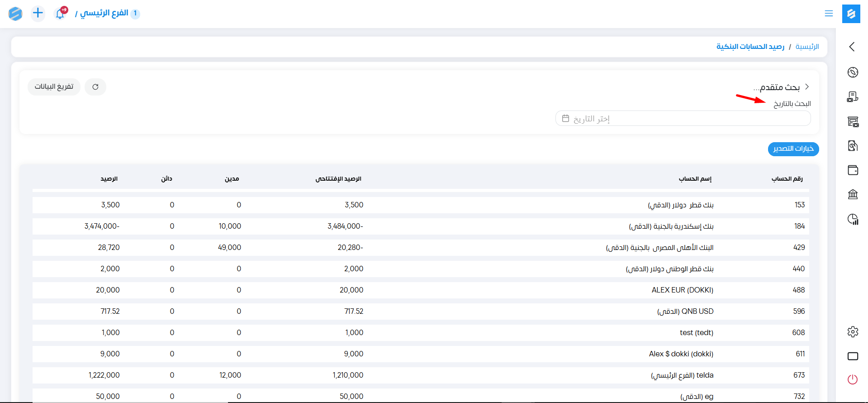This screenshot has width=868, height=403.
Task: Click the notifications bell icon
Action: (x=60, y=14)
